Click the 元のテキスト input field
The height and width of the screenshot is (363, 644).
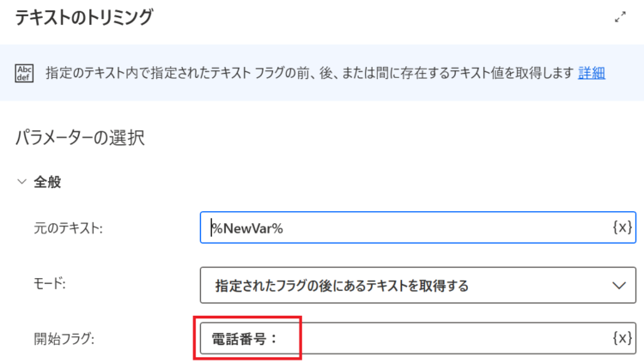point(417,227)
